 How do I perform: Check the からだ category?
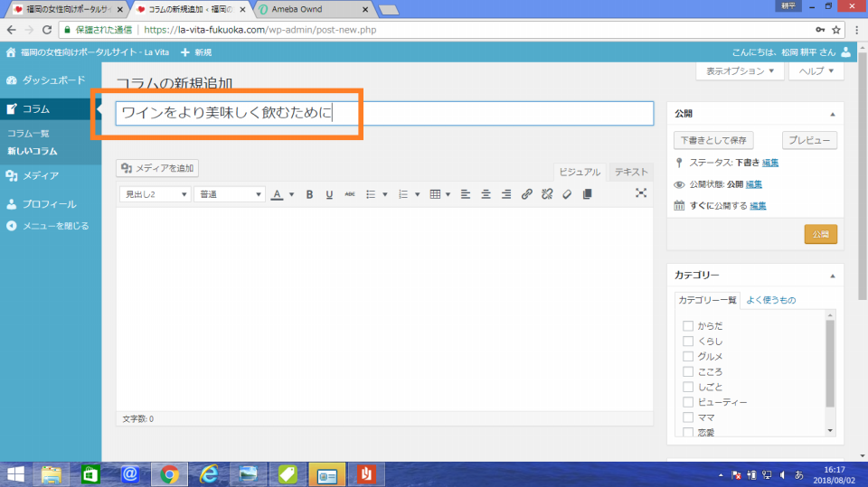click(687, 326)
